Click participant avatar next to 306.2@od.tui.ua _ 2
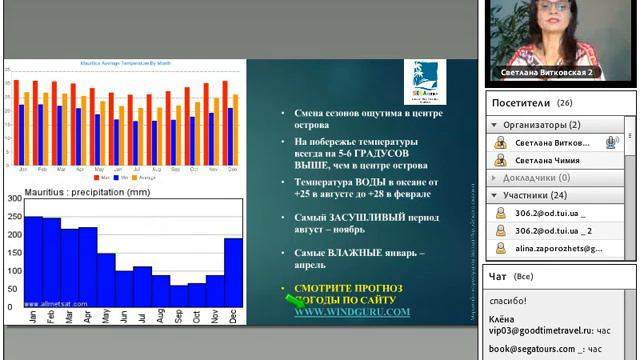Viewport: 640px width, 360px height. [x=500, y=231]
